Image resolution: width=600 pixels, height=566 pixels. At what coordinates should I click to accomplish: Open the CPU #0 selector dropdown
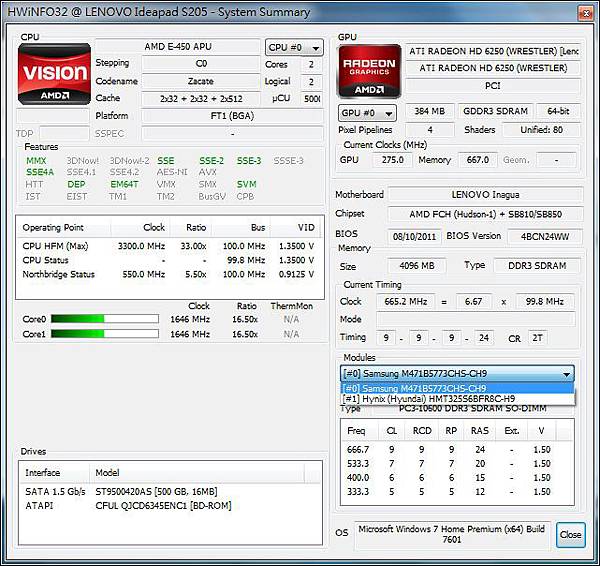click(x=294, y=47)
